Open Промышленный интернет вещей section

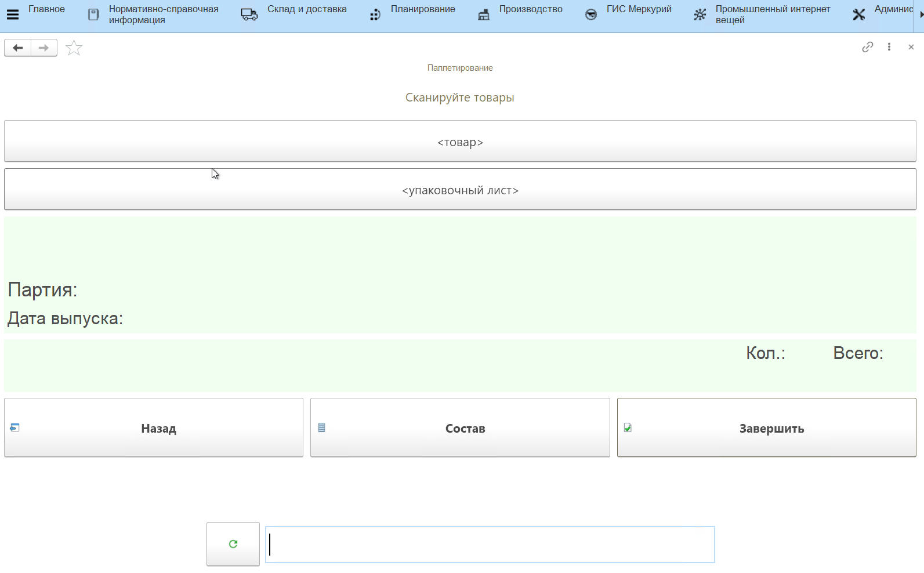point(772,14)
